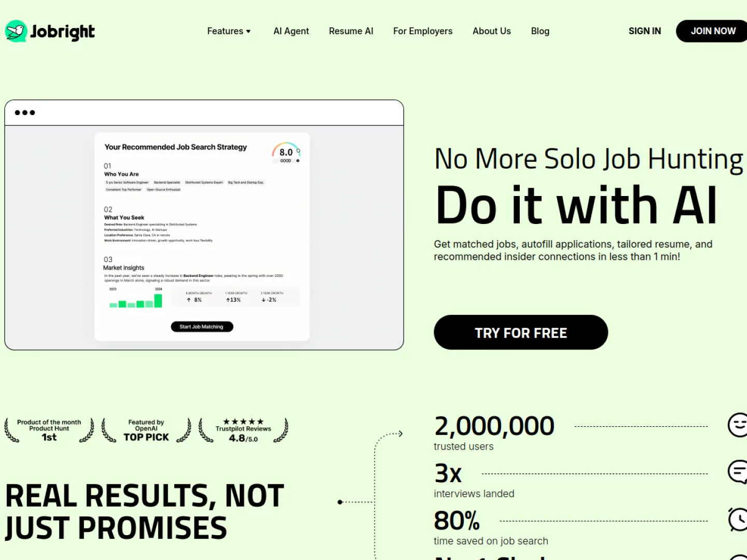Click the three dots in preview window bar
The width and height of the screenshot is (747, 560).
coord(25,113)
